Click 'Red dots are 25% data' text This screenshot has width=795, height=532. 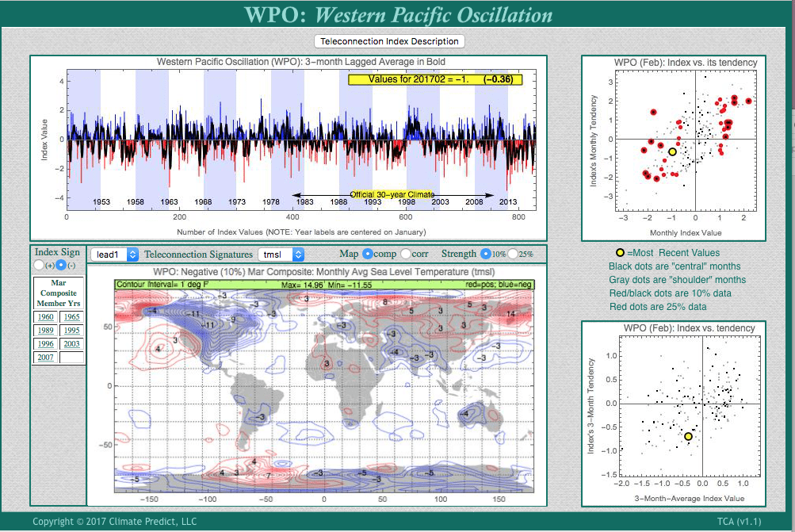click(x=658, y=306)
